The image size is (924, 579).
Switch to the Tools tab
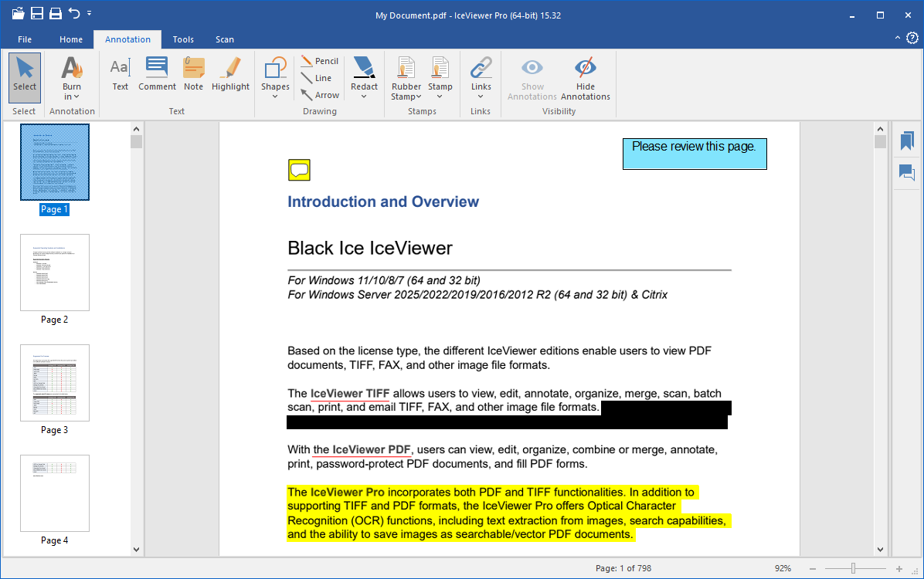[x=183, y=39]
